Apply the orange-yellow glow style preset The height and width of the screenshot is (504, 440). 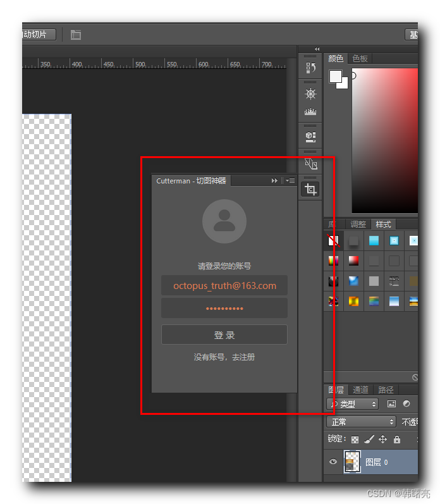[x=353, y=301]
